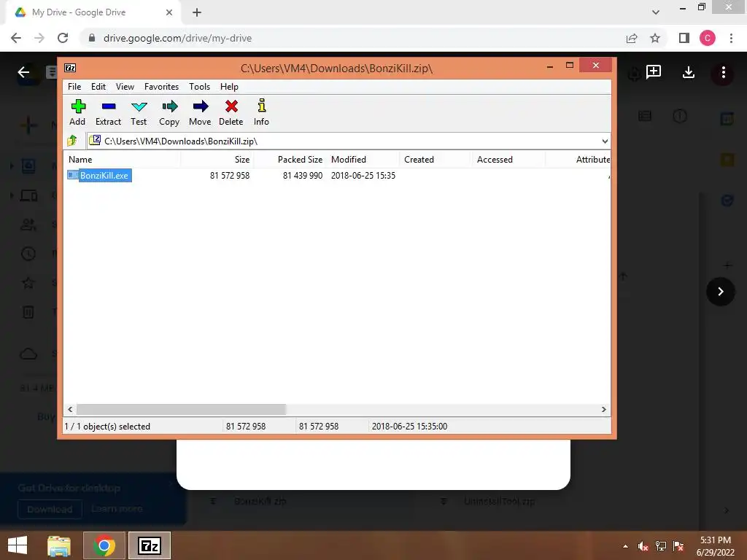Screen dimensions: 747x560
Task: Click the 7-Zip title bar icon
Action: tap(70, 68)
